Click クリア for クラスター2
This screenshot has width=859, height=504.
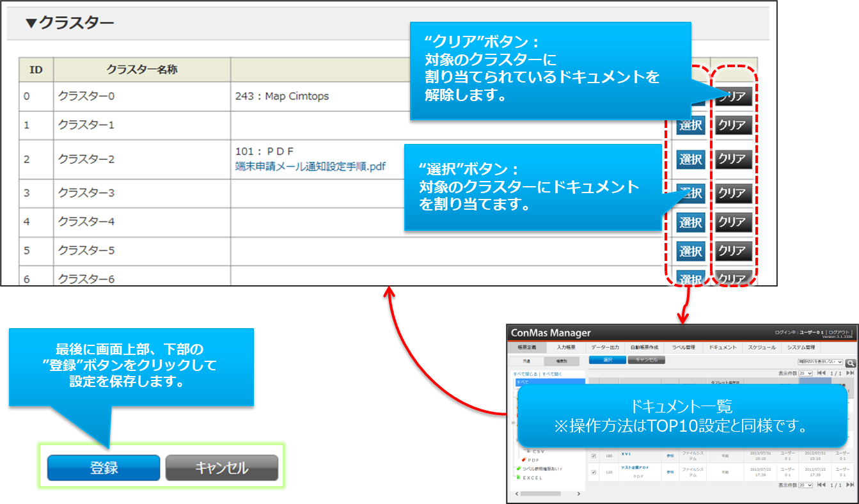[732, 159]
